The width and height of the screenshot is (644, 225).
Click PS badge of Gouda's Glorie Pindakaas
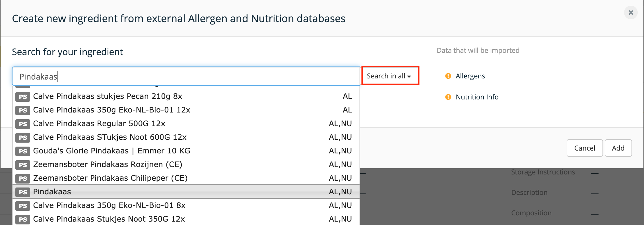tap(23, 151)
